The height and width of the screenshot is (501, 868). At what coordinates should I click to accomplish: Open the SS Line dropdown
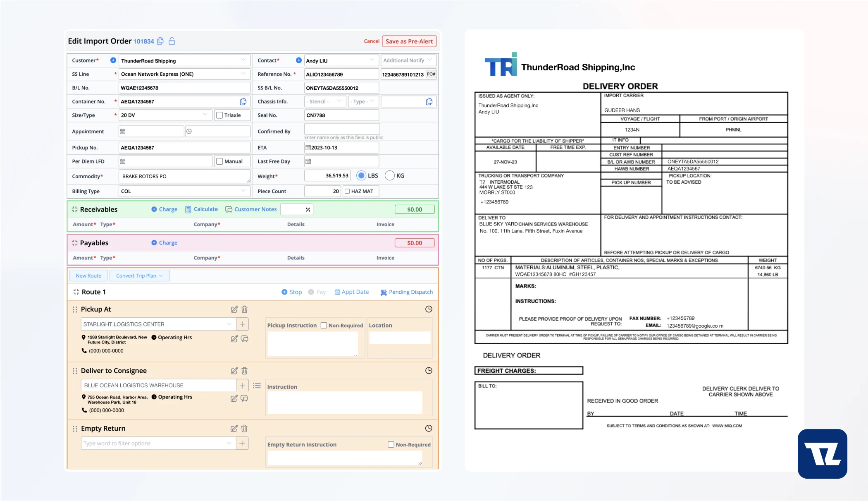[x=184, y=74]
